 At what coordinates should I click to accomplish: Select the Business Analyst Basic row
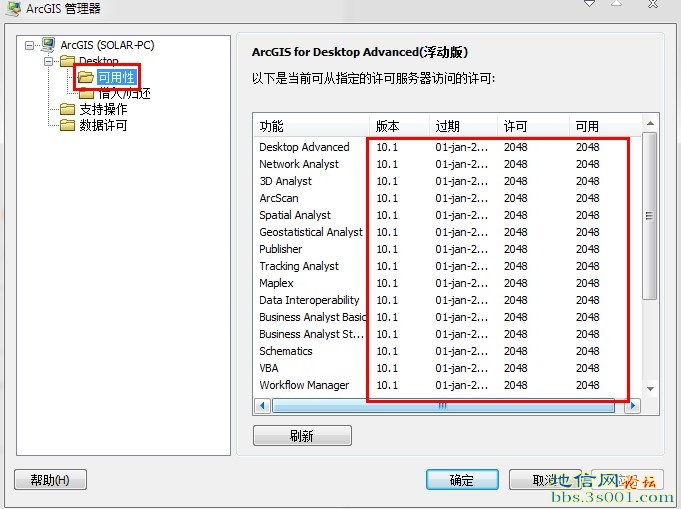(x=447, y=317)
